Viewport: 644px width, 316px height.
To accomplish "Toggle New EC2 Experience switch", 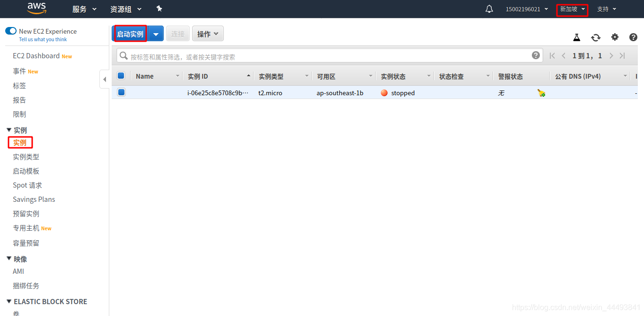I will [11, 31].
